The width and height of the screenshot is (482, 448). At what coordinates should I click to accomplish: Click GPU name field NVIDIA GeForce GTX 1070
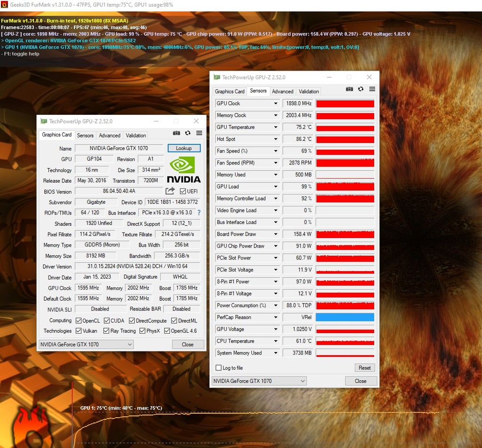click(119, 148)
